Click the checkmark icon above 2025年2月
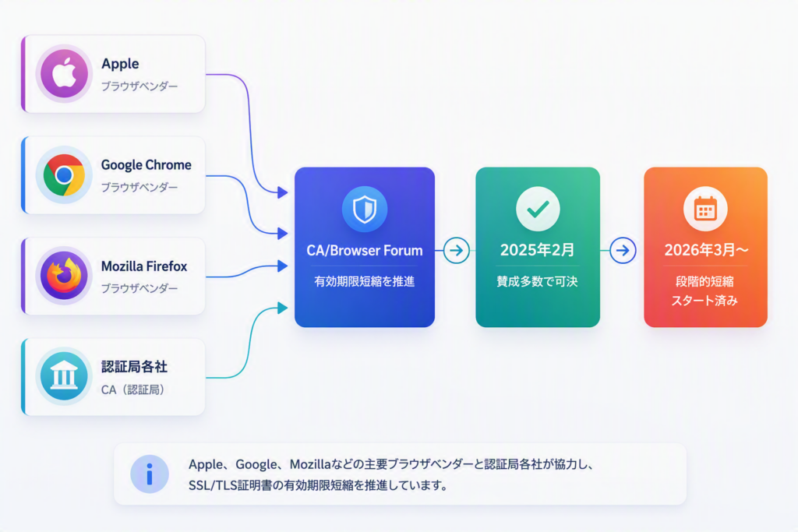This screenshot has height=532, width=798. [538, 209]
